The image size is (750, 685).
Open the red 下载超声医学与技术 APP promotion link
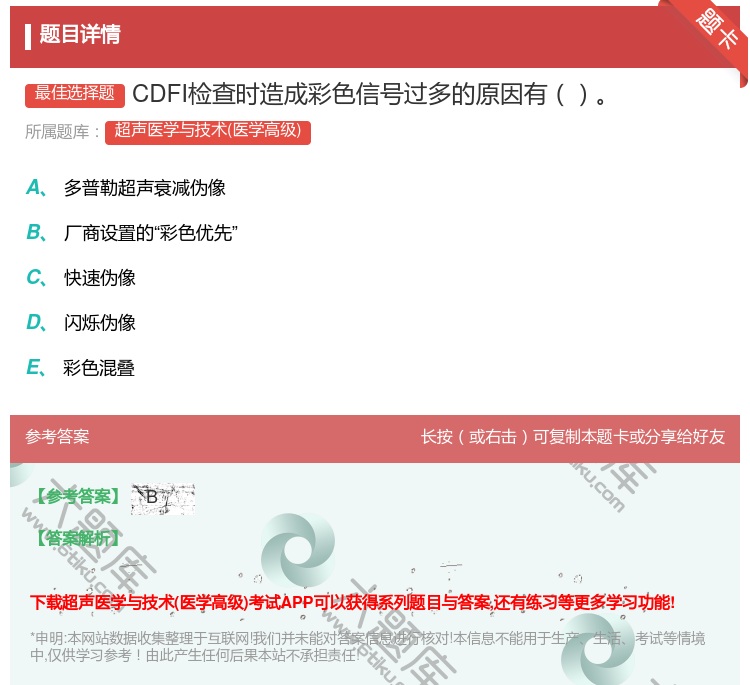(x=353, y=603)
